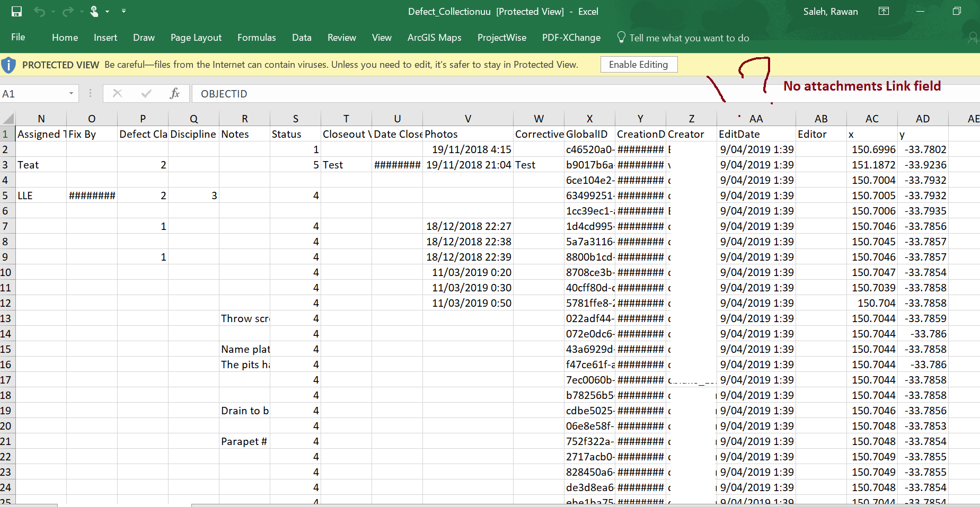The height and width of the screenshot is (507, 980).
Task: Click the Select All corner triangle
Action: [7, 118]
